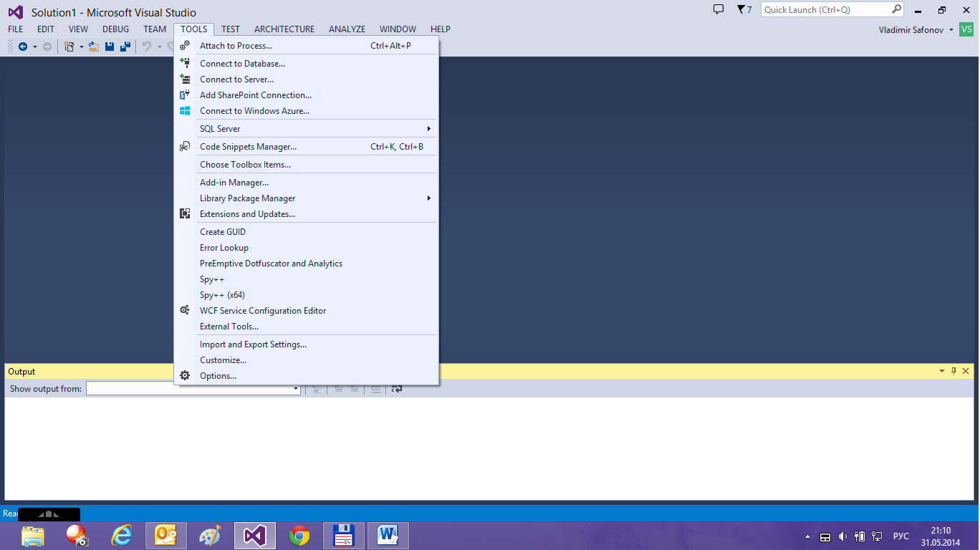Open the Output window position dropdown arrow
The image size is (980, 550).
942,371
